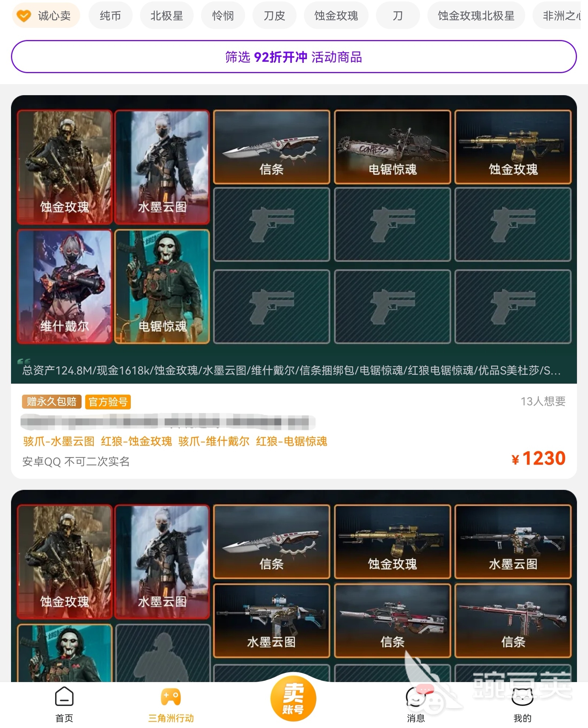
Task: Open the 维什戴尔 operator skin thumbnail
Action: (65, 287)
